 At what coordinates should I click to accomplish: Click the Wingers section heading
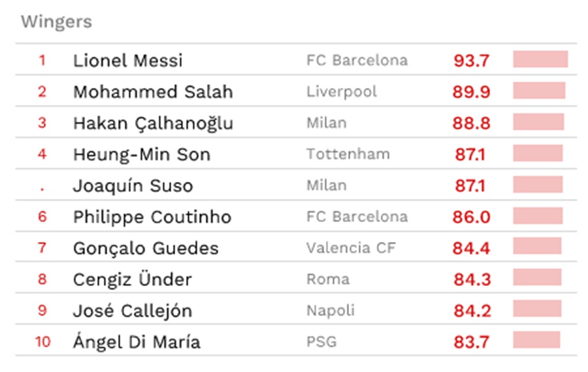[x=56, y=22]
